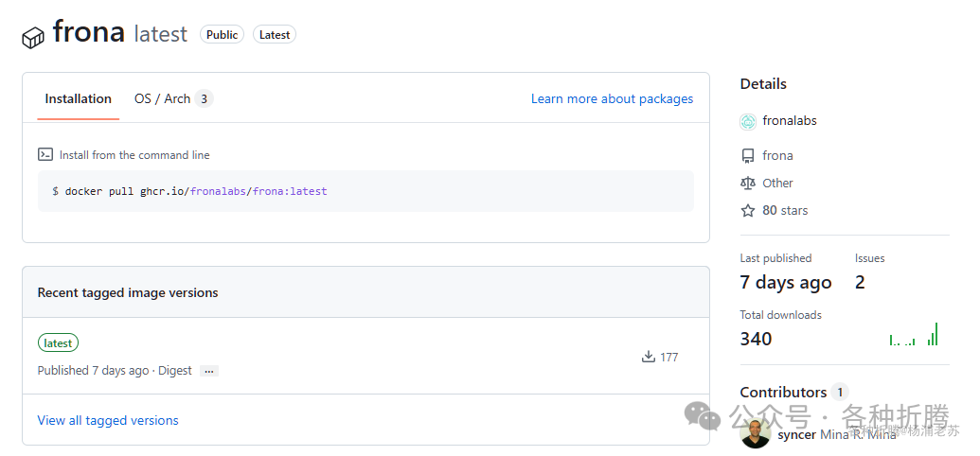Expand the Digest ellipsis button

[x=208, y=371]
